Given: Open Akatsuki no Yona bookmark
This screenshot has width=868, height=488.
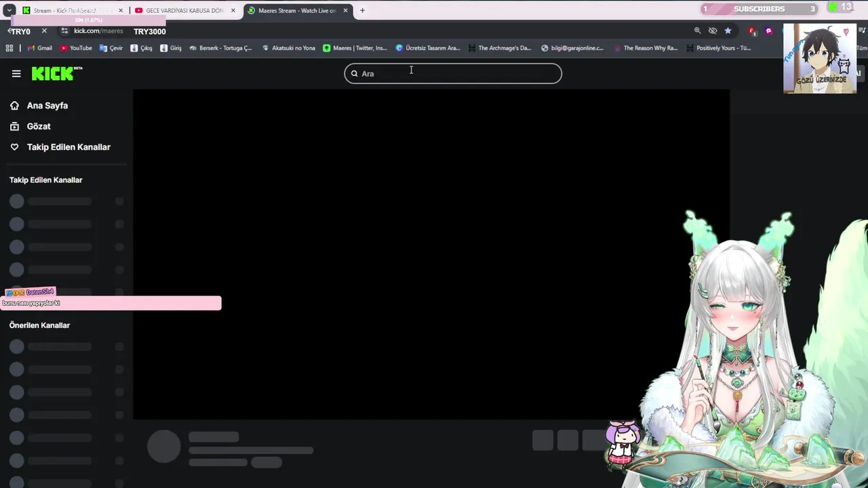Looking at the screenshot, I should pos(288,48).
